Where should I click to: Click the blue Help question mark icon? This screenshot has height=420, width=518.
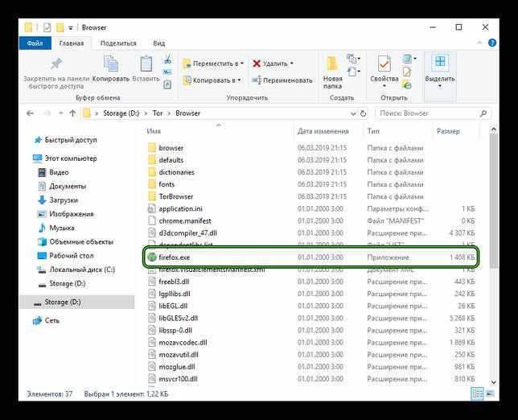point(492,43)
